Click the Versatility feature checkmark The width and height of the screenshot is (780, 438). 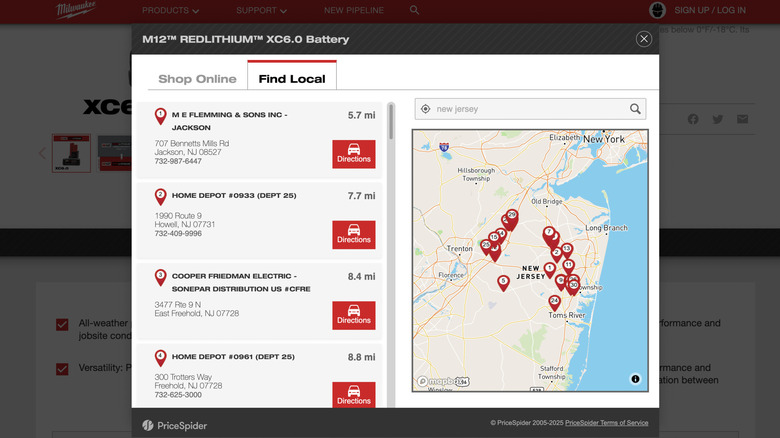click(62, 368)
